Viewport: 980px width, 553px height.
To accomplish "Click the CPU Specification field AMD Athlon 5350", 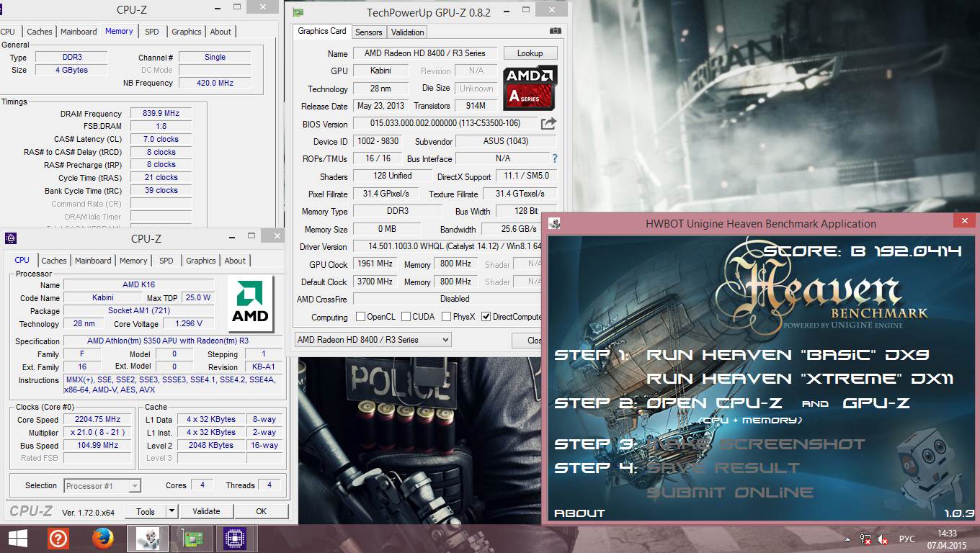I will [171, 341].
